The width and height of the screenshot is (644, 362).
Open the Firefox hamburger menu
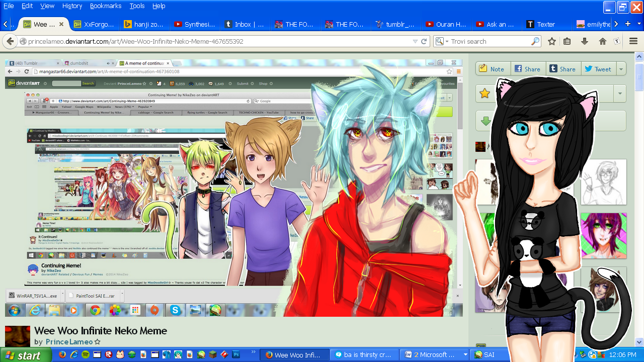[633, 41]
